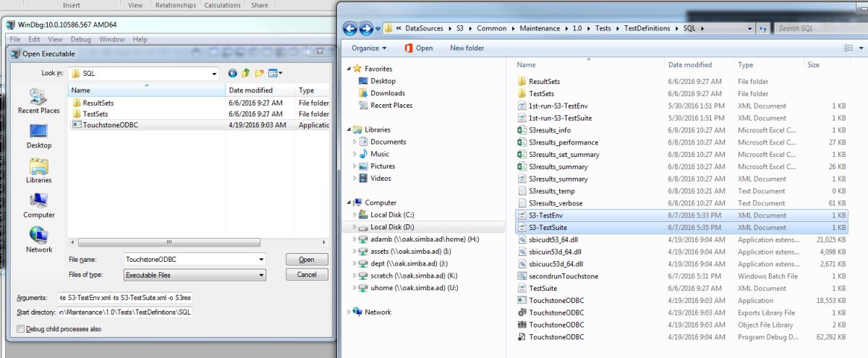Enable Debug child processes also checkbox
Viewport: 868px width, 358px height.
coord(20,329)
